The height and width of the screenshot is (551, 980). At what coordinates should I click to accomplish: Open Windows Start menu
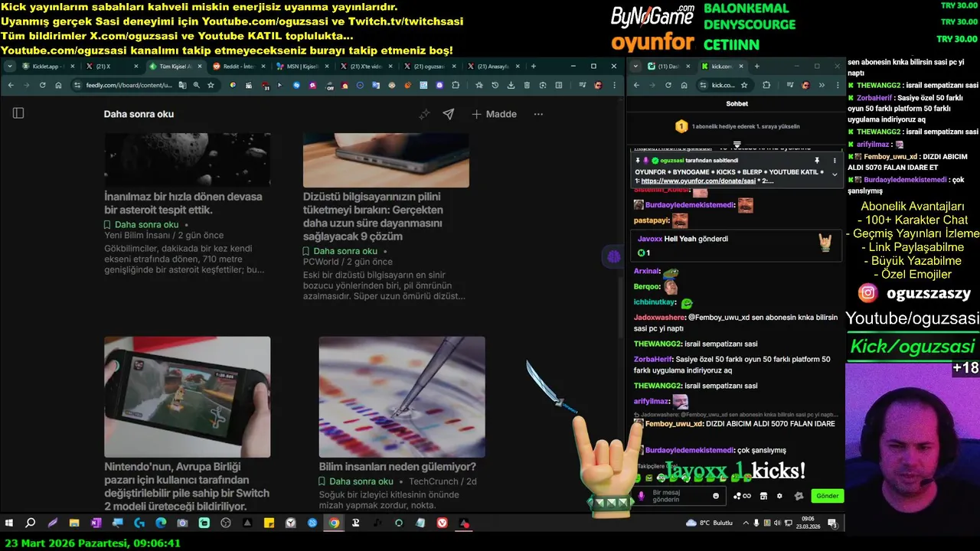coord(9,523)
